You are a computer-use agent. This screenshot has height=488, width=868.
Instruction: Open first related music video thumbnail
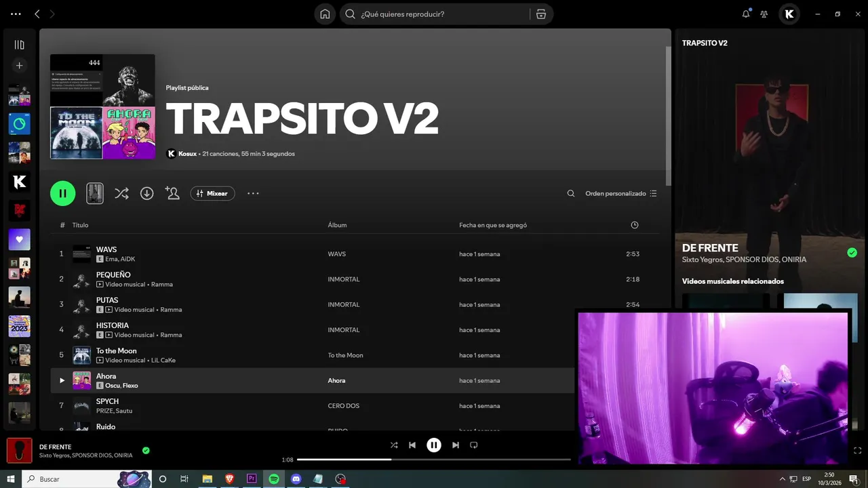tap(726, 301)
